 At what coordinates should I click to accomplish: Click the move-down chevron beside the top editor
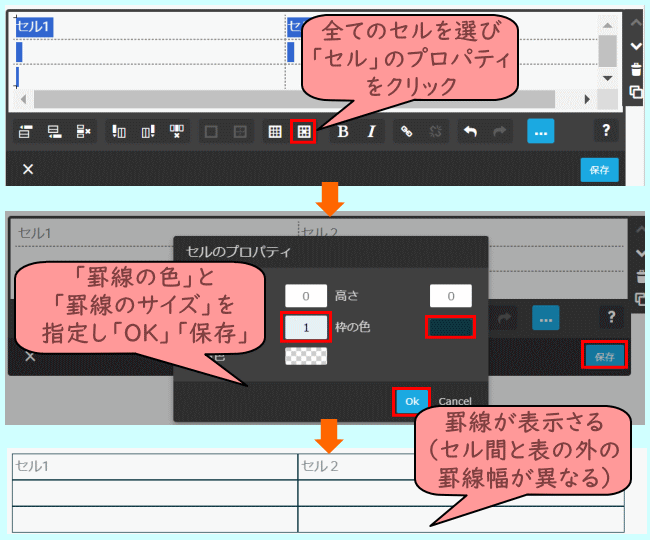(636, 46)
